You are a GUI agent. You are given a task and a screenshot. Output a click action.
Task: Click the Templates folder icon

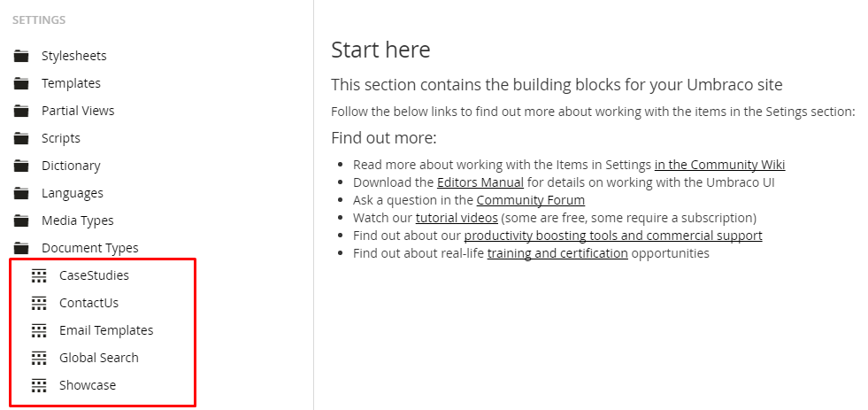click(x=21, y=83)
